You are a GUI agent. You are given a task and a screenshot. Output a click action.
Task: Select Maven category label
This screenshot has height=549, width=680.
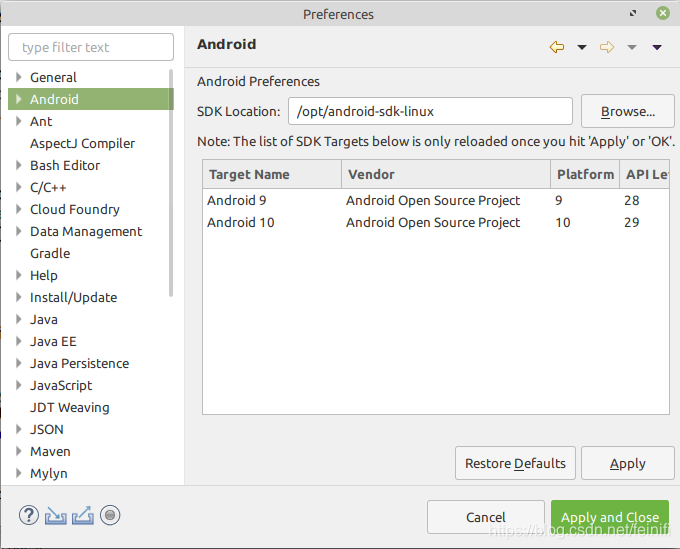pos(50,451)
